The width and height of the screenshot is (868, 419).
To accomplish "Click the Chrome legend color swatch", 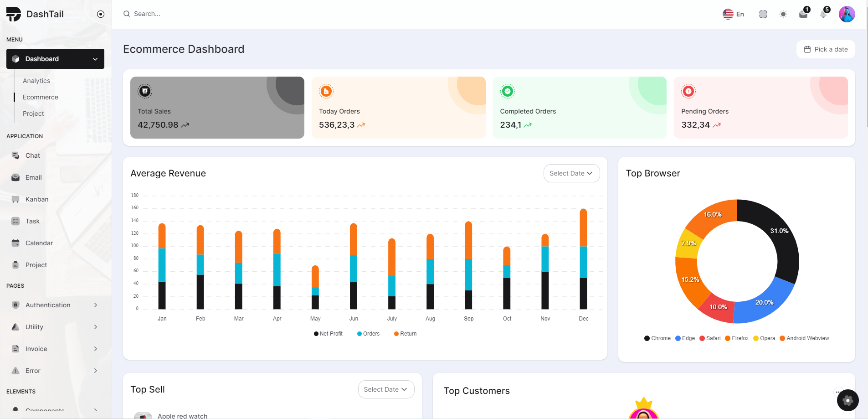I will click(647, 338).
